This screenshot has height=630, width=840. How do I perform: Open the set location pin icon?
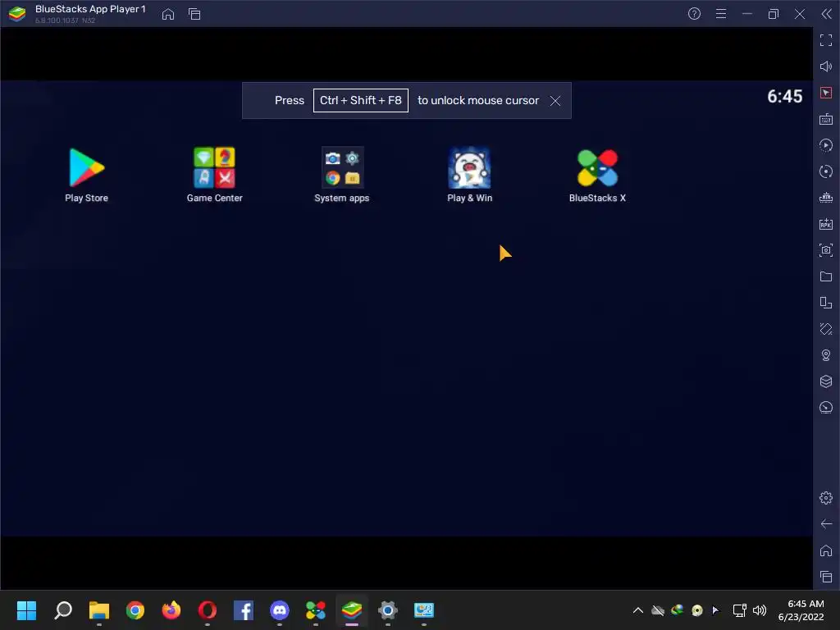(826, 355)
